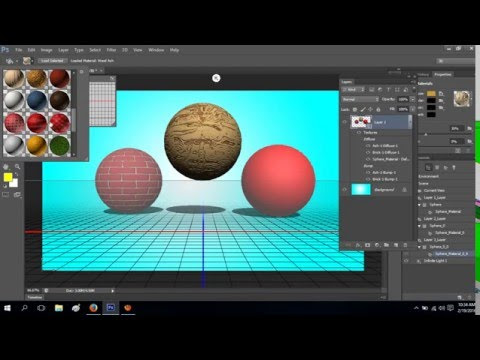Open the 3D menu
Image resolution: width=480 pixels, height=360 pixels.
pos(125,50)
